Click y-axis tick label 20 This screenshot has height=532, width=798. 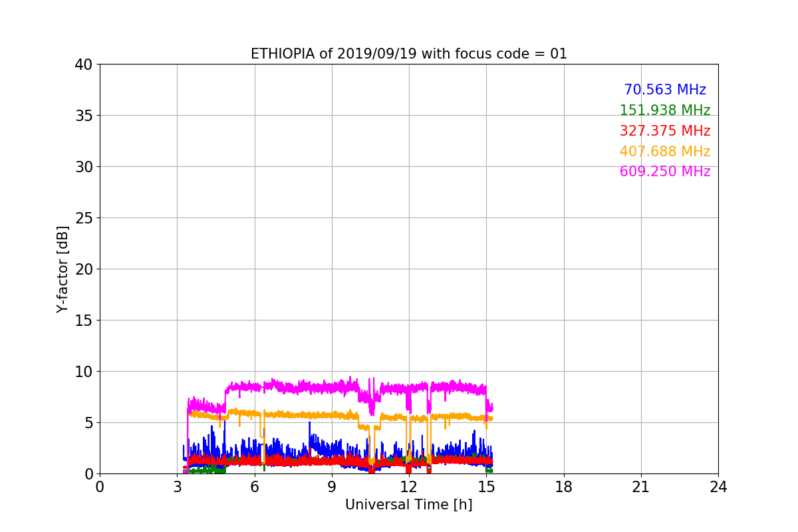84,269
